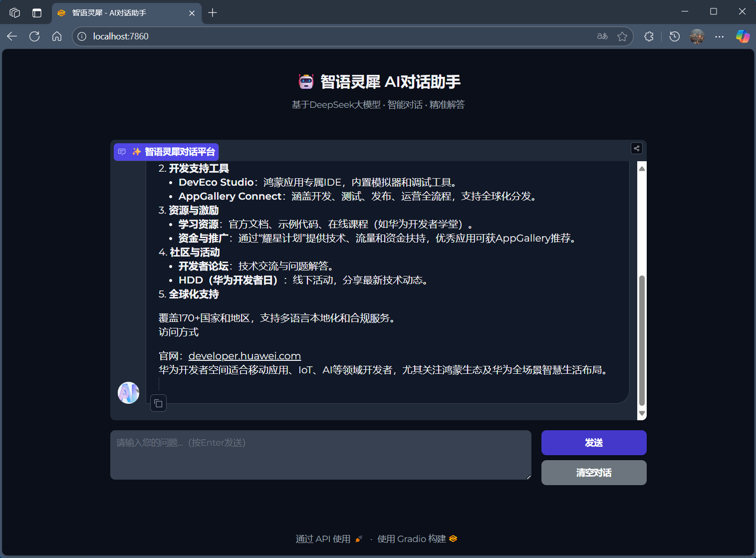The image size is (756, 558).
Task: Close the browser window
Action: [742, 11]
